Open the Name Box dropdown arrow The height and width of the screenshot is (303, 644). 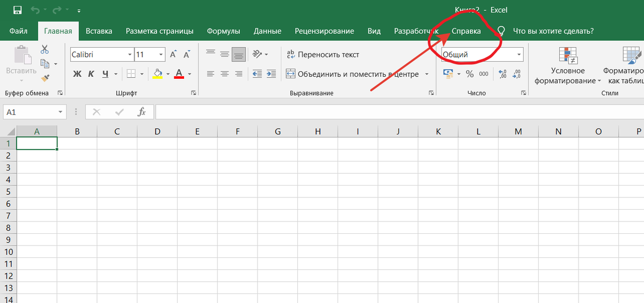coord(61,112)
